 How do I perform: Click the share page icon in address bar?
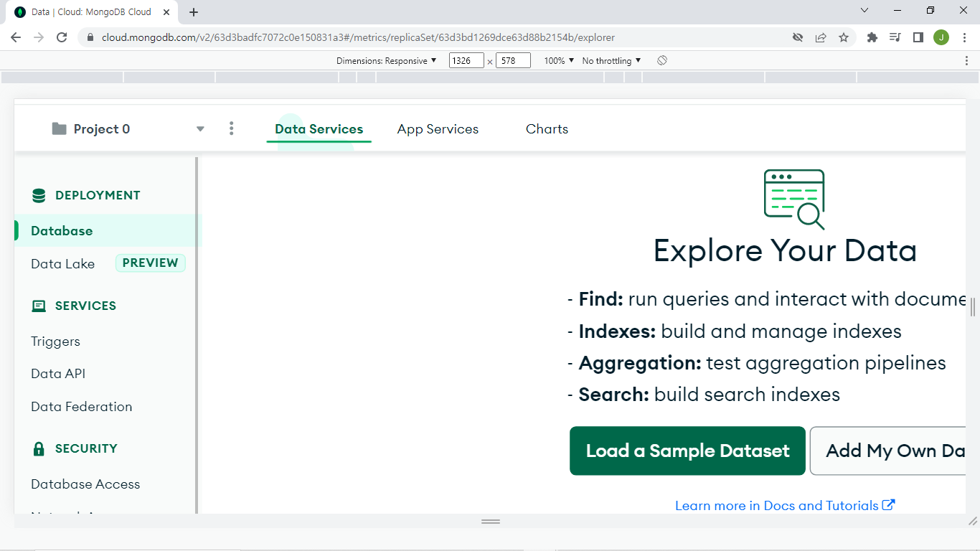coord(821,37)
